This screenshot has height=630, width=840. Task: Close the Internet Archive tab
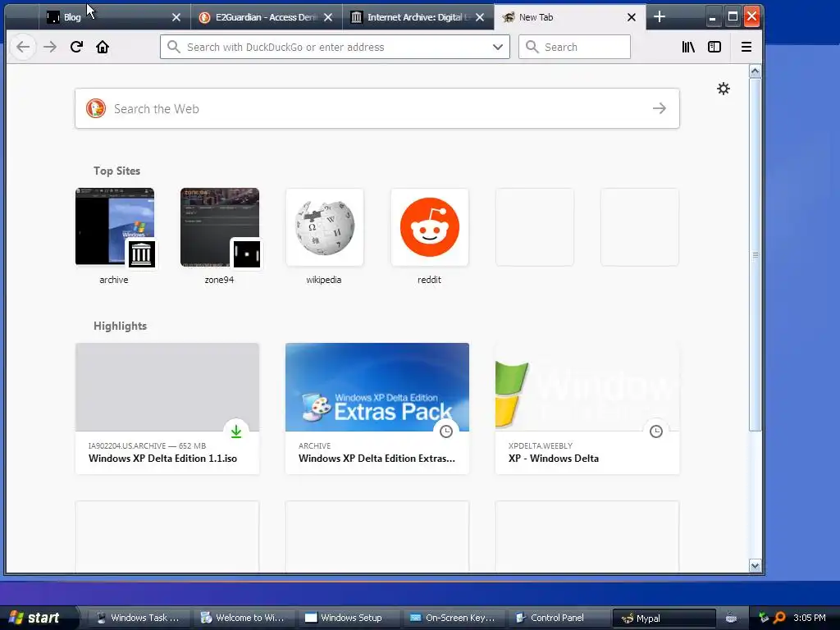point(480,17)
